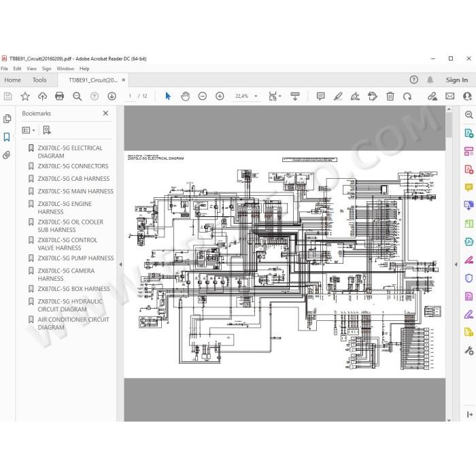The width and height of the screenshot is (476, 476).
Task: Click the Delete trash icon in toolbar
Action: pos(390,97)
